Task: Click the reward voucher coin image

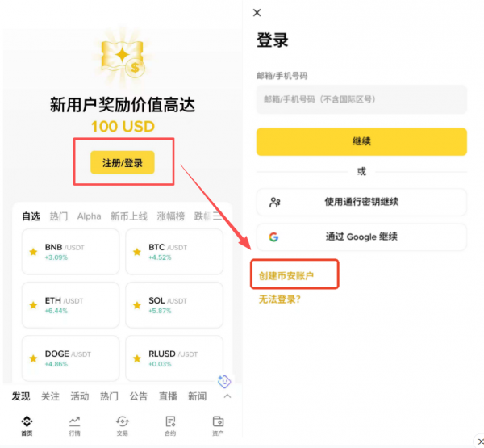Action: coord(123,59)
